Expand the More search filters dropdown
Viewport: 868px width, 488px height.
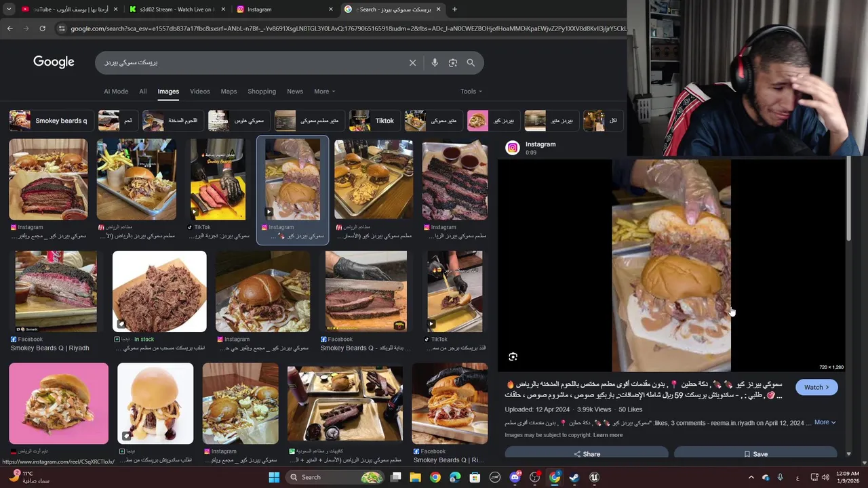point(324,91)
